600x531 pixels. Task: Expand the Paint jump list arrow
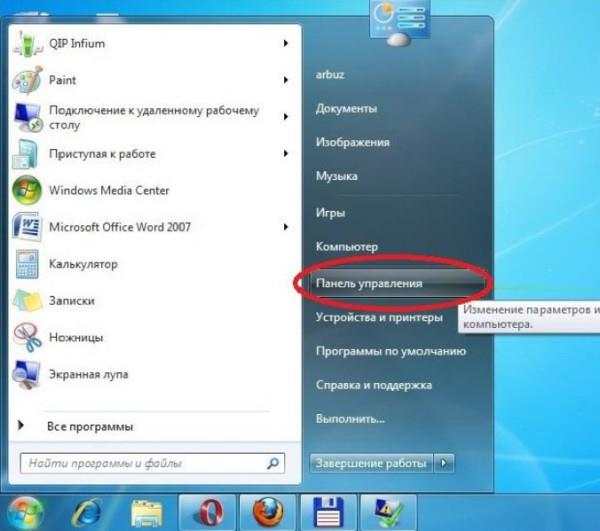285,80
